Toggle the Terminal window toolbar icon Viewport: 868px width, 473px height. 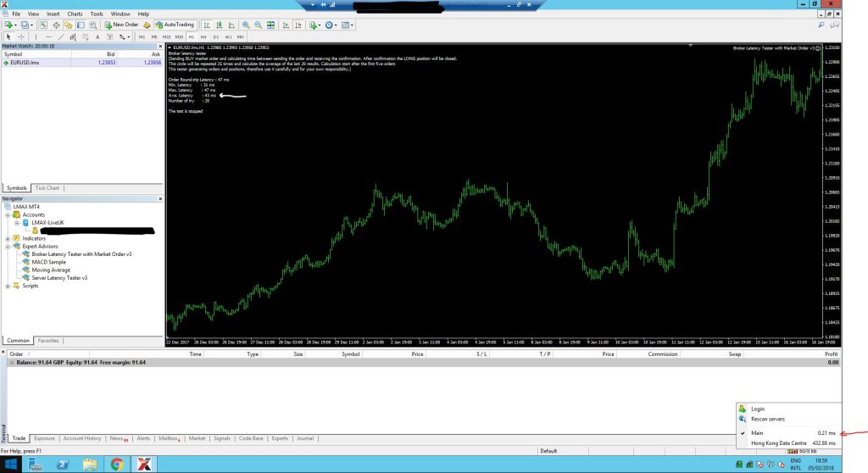81,25
